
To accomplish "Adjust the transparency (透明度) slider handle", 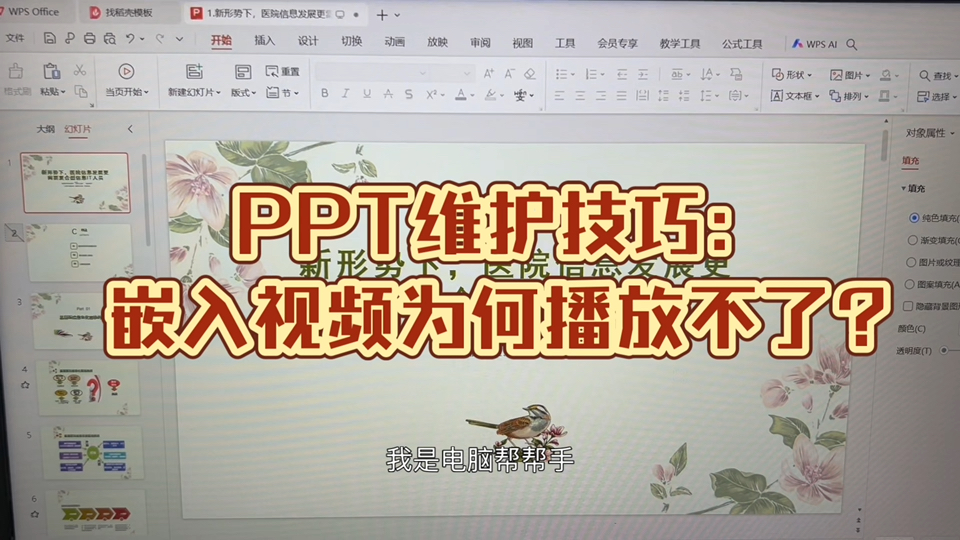I will pos(944,350).
